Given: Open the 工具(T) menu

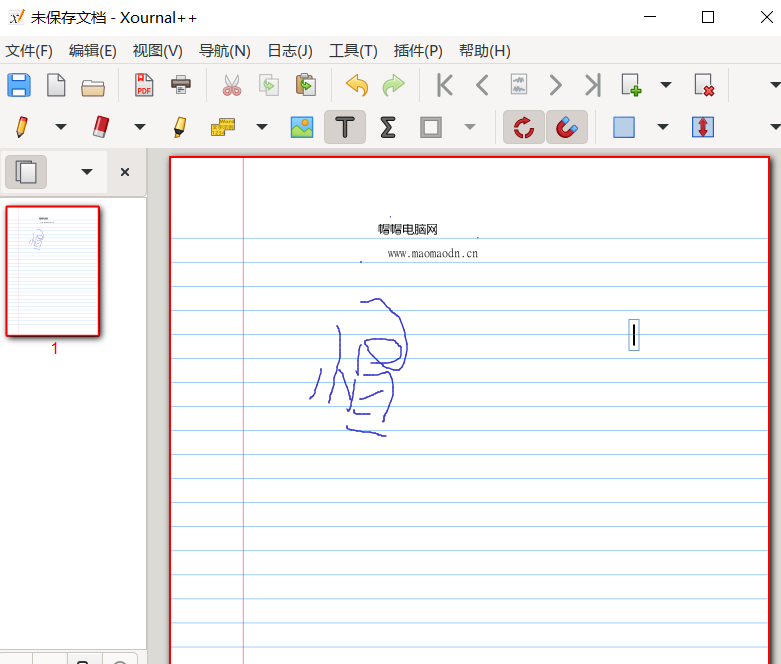Looking at the screenshot, I should point(353,51).
